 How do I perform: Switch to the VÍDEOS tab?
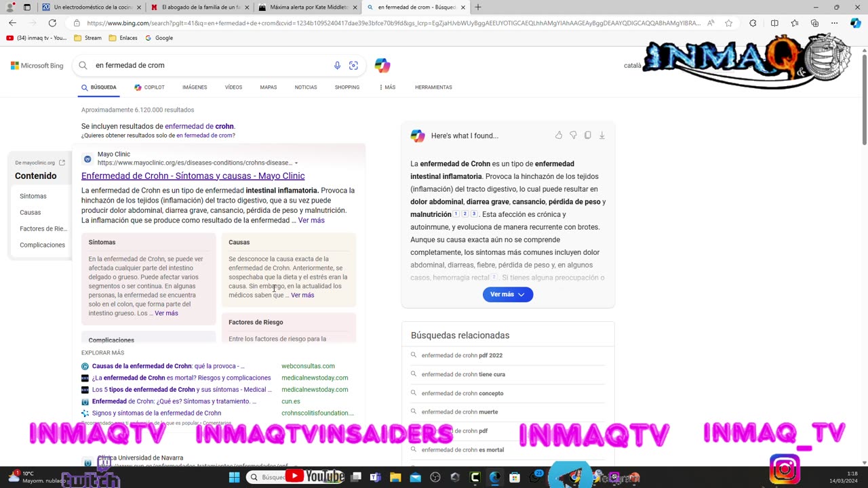[x=233, y=87]
